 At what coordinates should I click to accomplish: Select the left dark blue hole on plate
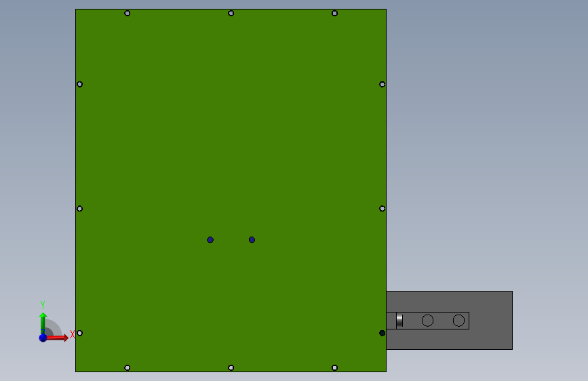coord(210,239)
